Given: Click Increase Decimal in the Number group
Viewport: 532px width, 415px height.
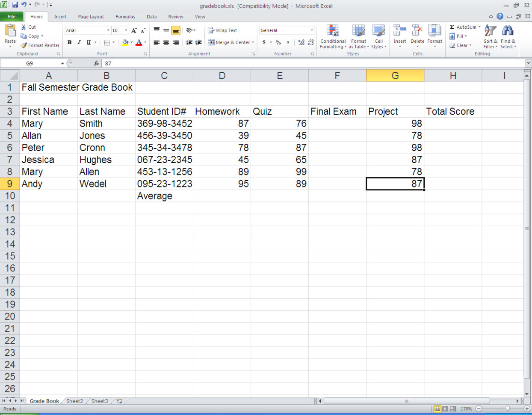Looking at the screenshot, I should [x=301, y=43].
